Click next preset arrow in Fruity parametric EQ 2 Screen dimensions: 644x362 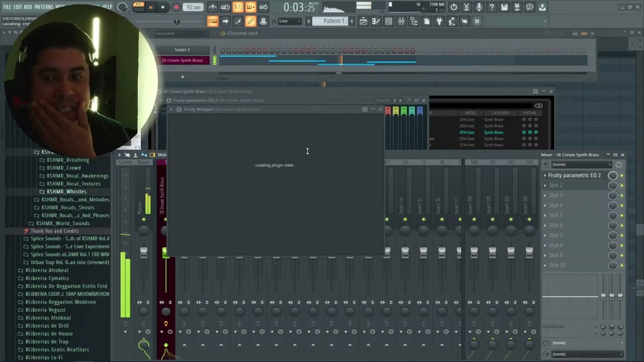tap(400, 101)
